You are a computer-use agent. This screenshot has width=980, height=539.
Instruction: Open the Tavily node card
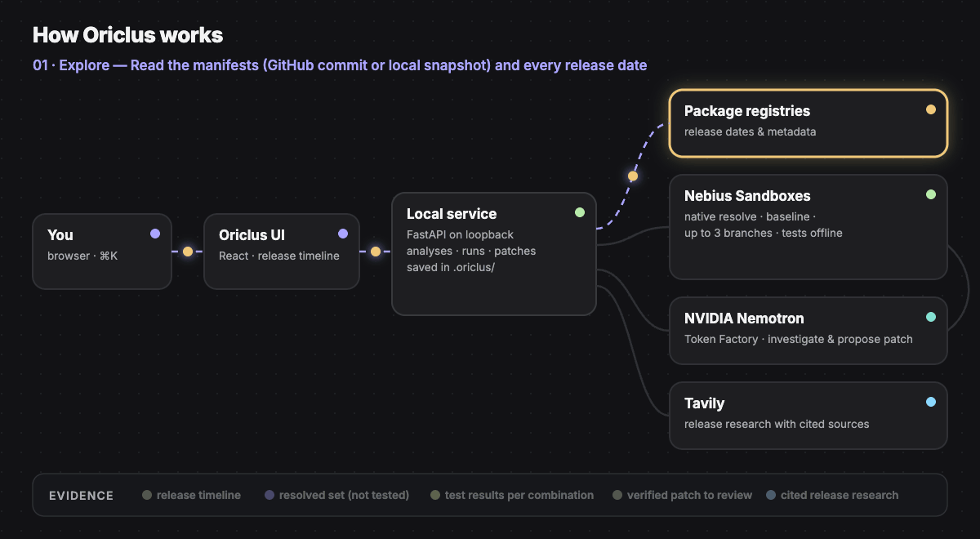coord(808,415)
